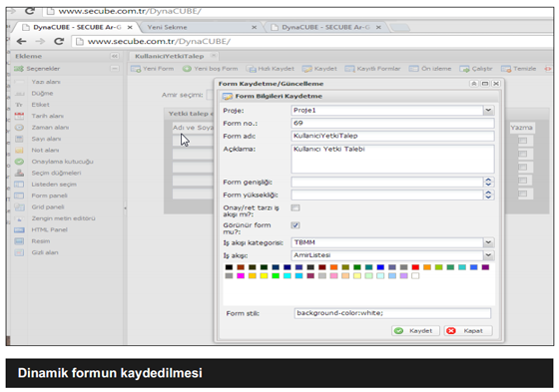This screenshot has width=559, height=392.
Task: Enable the Onay/ret tarzı iş akışı checkbox
Action: coord(295,207)
